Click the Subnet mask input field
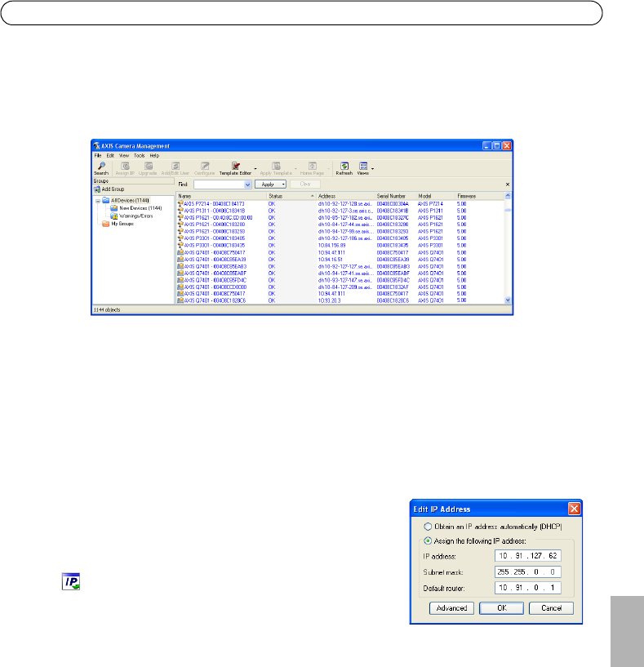 (x=528, y=571)
